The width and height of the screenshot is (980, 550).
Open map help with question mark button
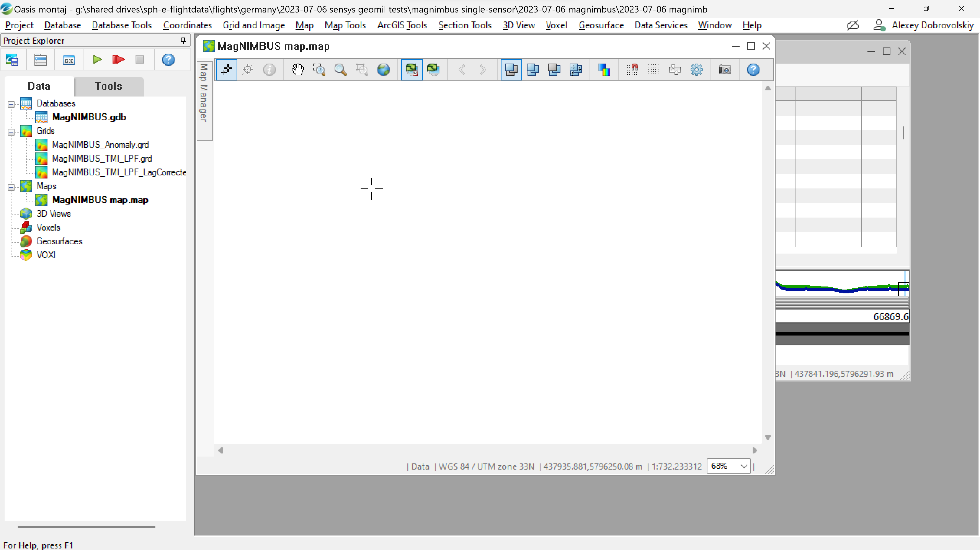[753, 70]
